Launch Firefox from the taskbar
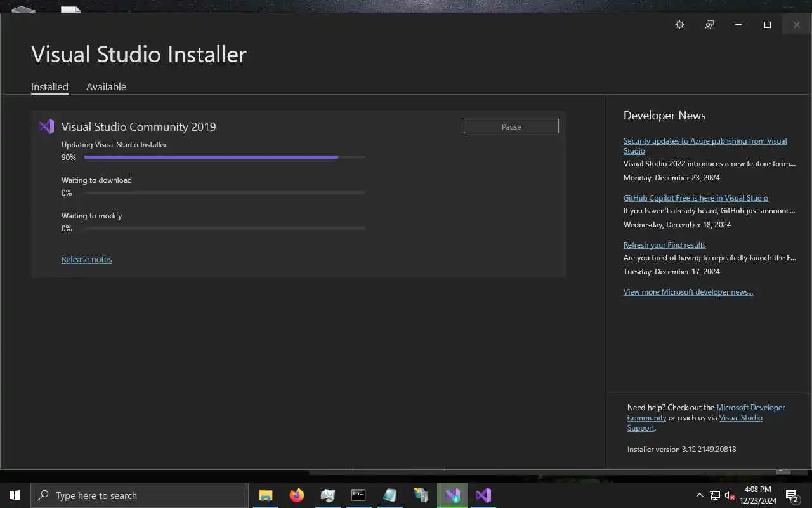Image resolution: width=812 pixels, height=508 pixels. pos(296,495)
